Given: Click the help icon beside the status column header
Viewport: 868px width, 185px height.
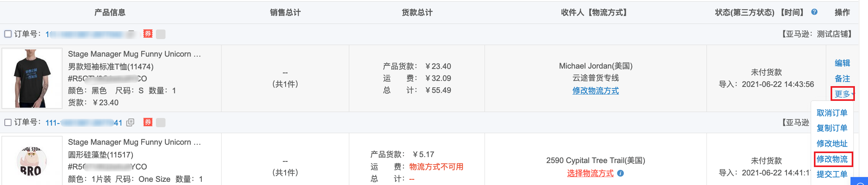Looking at the screenshot, I should [814, 12].
